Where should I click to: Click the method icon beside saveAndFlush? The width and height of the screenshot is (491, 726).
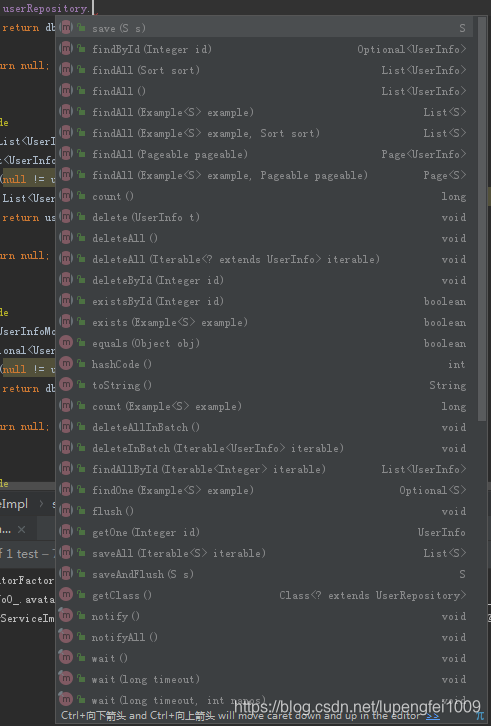pos(66,573)
